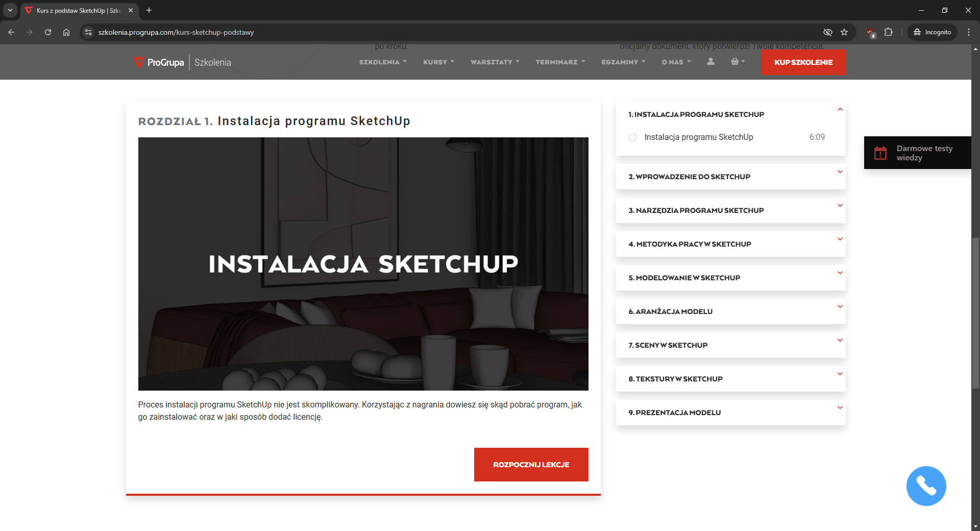980x531 pixels.
Task: Expand chapter 4 Metodyka pracy w SketchUp
Action: 730,244
